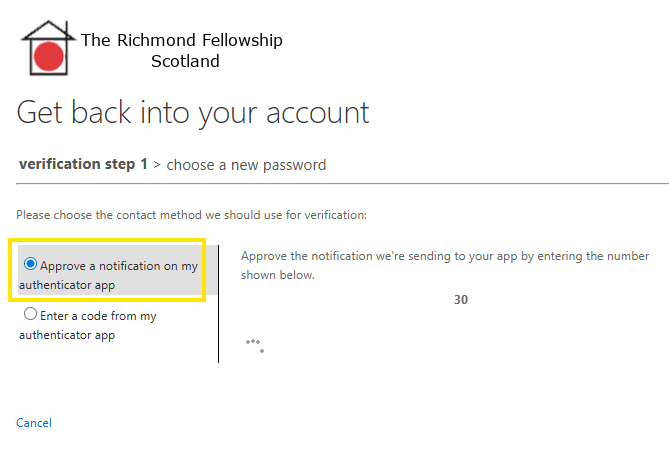Select the Enter a code radio button
The height and width of the screenshot is (454, 669).
[31, 315]
